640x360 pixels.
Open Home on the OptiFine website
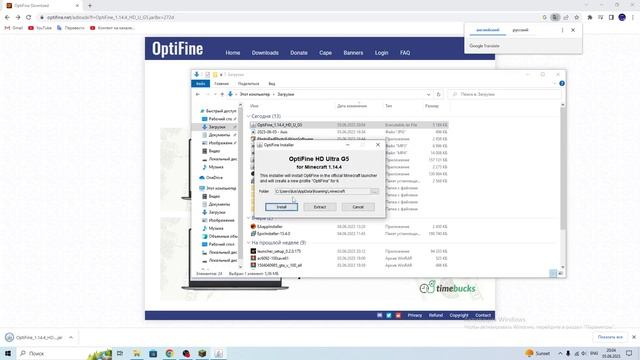tap(233, 53)
